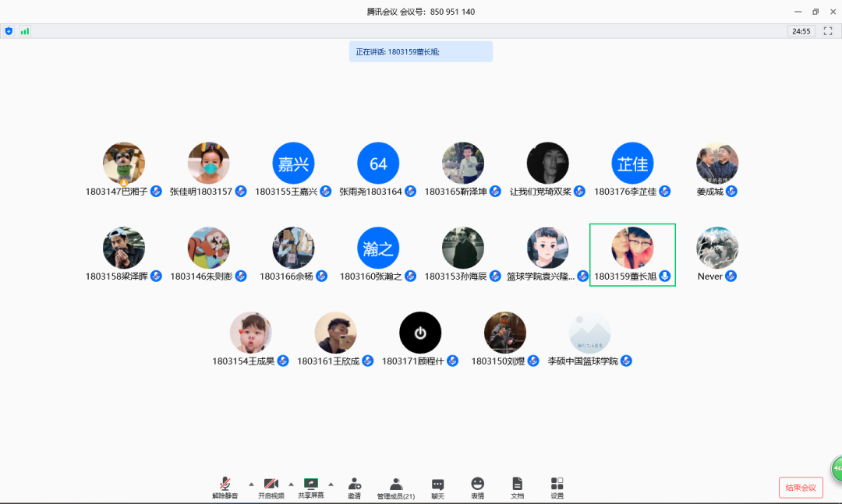
Task: Enter fullscreen mode with the top-right icon
Action: tap(828, 31)
